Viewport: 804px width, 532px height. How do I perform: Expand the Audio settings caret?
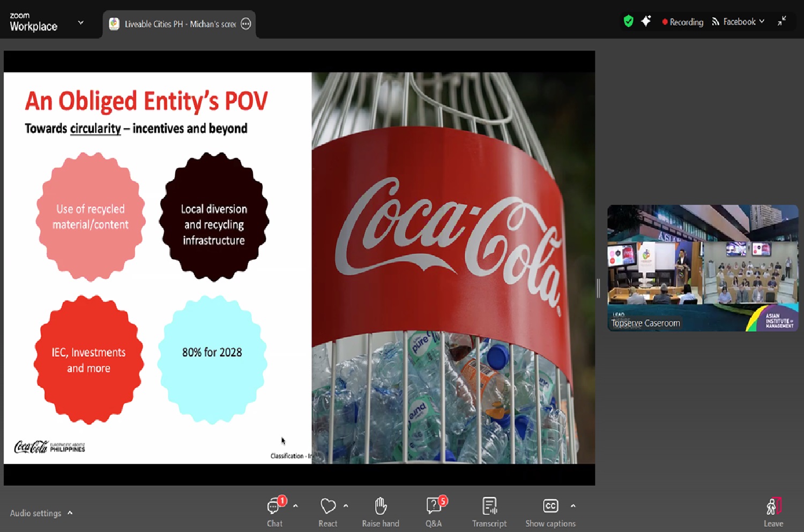[70, 513]
